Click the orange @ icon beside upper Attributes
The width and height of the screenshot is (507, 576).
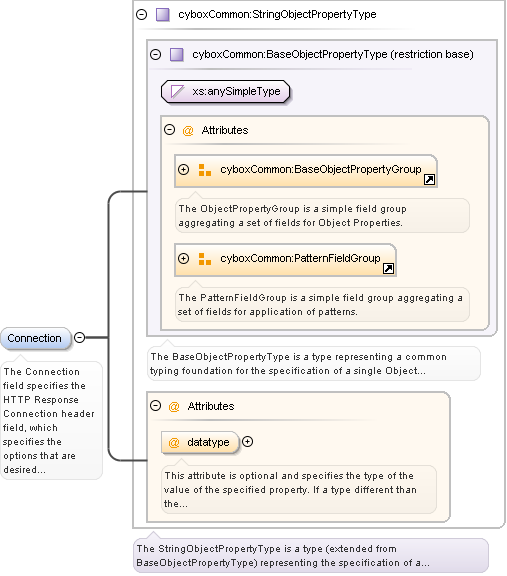(x=188, y=130)
